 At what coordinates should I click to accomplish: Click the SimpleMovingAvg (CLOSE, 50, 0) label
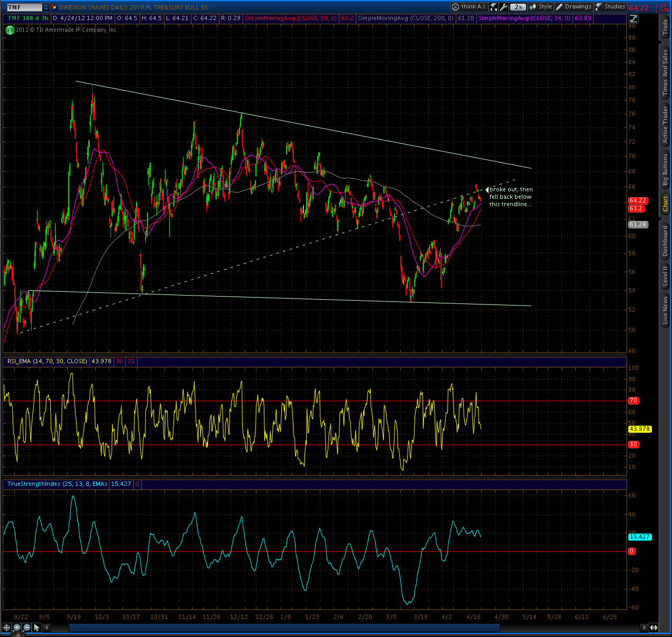tap(291, 19)
